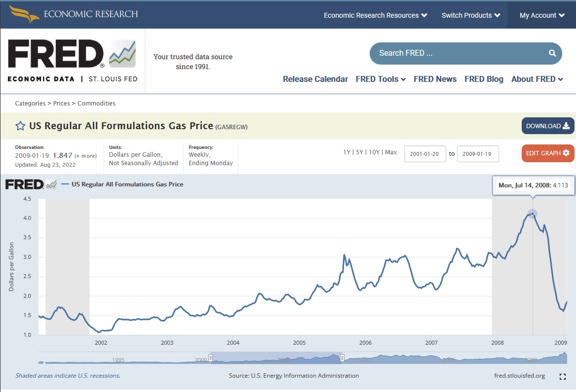Open the FRED Blog page
The image size is (576, 392).
(x=484, y=79)
